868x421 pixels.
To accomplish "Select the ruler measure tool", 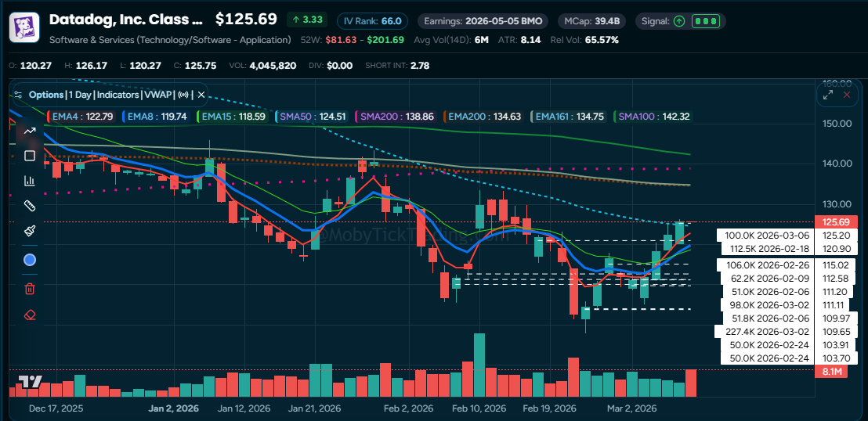I will pos(30,206).
